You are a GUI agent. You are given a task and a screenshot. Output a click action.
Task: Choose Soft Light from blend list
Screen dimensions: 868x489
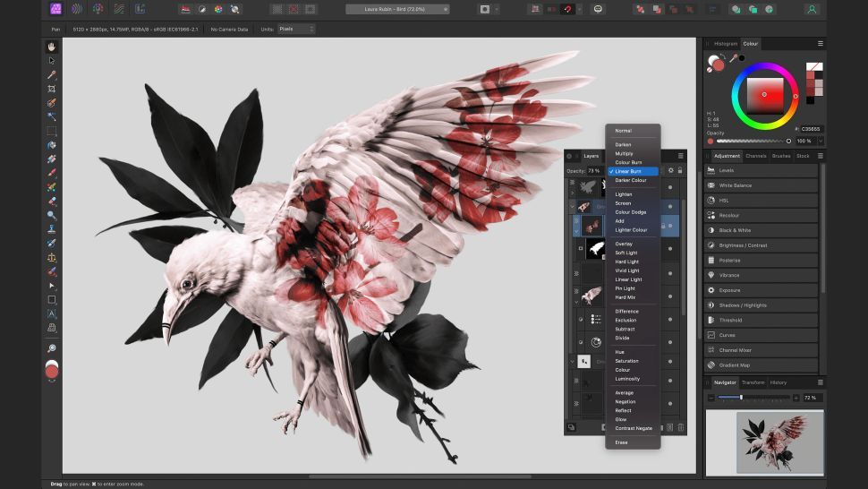pyautogui.click(x=626, y=253)
